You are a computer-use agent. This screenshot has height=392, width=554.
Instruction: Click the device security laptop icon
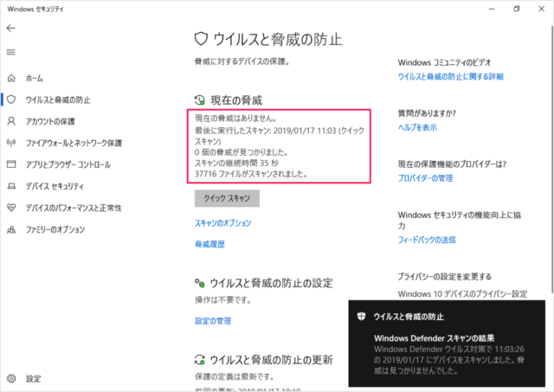click(x=11, y=186)
